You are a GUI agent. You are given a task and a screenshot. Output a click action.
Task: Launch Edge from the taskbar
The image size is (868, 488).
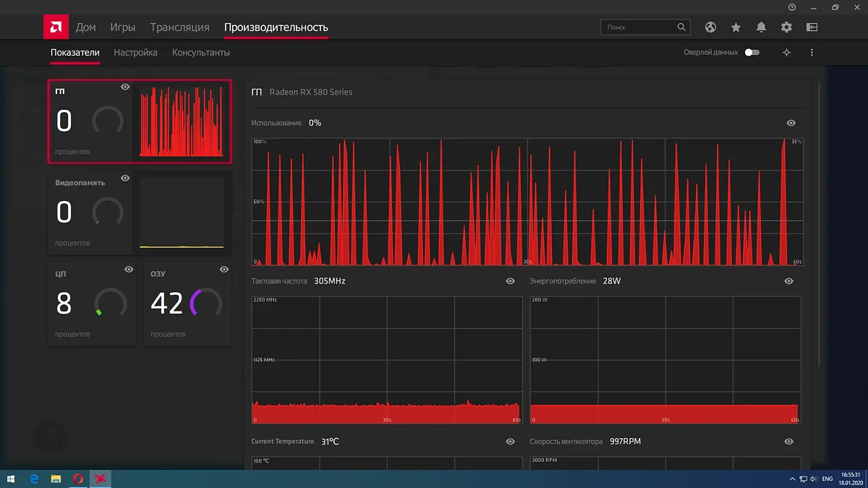(x=34, y=479)
